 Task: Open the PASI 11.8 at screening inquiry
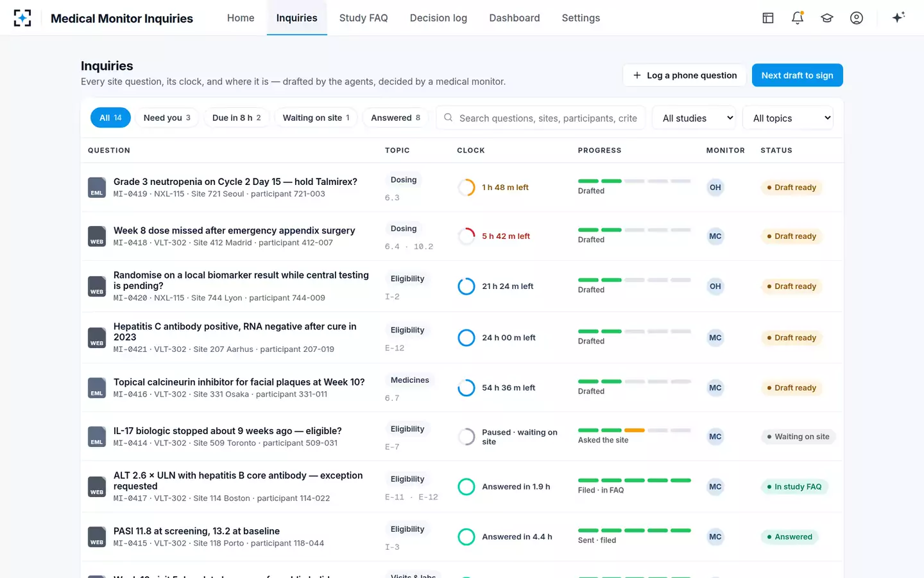pos(196,531)
